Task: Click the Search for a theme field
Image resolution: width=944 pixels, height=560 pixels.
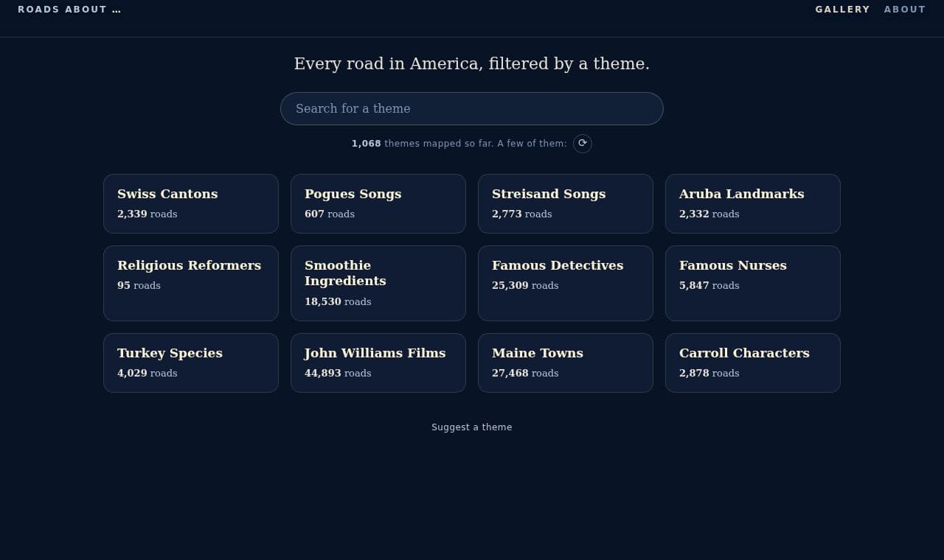Action: coord(472,108)
